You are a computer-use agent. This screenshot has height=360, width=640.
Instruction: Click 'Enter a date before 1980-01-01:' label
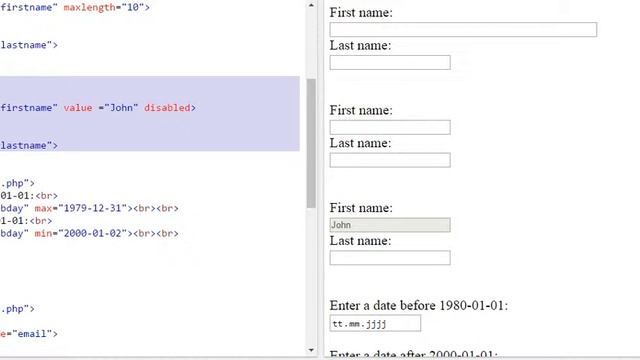point(419,306)
